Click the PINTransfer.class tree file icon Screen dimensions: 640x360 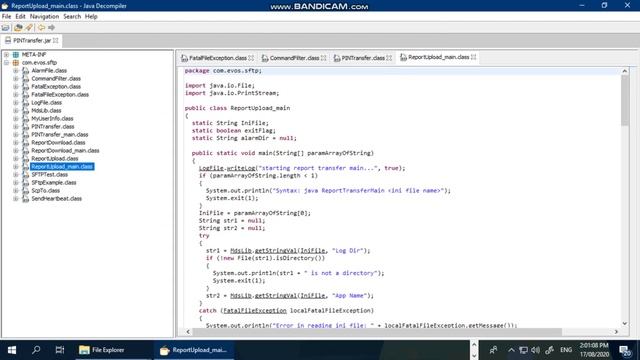(x=25, y=127)
